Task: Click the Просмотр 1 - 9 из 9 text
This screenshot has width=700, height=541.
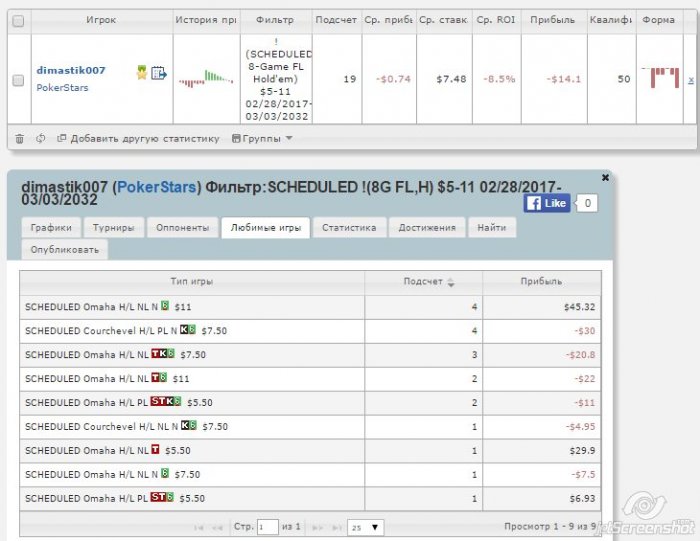Action: tap(550, 527)
